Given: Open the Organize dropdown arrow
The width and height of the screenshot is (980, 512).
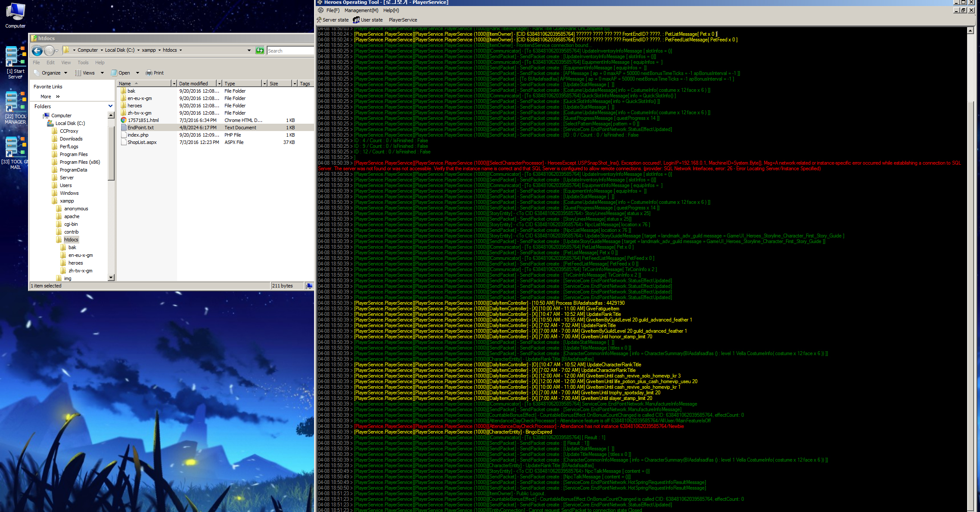Looking at the screenshot, I should pos(65,73).
